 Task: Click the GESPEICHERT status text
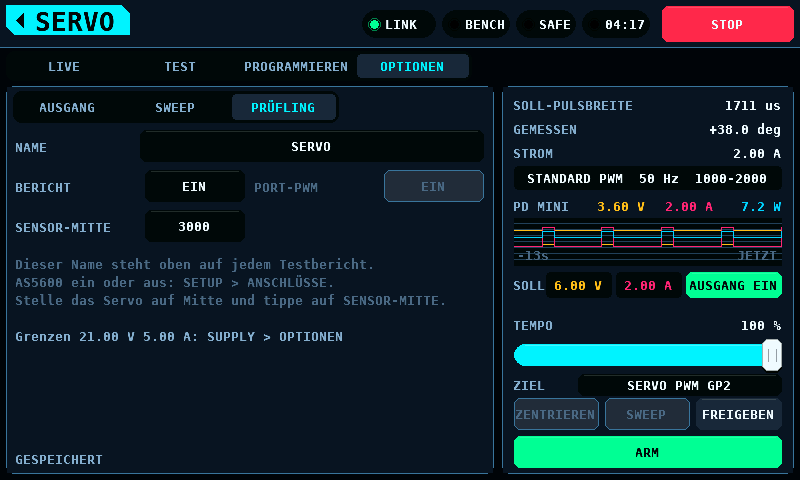point(59,460)
